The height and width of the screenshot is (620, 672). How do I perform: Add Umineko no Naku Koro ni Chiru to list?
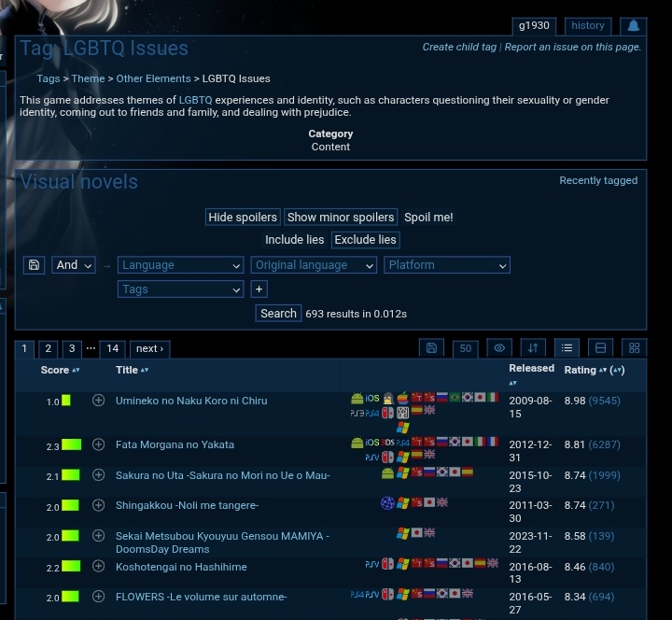tap(98, 401)
